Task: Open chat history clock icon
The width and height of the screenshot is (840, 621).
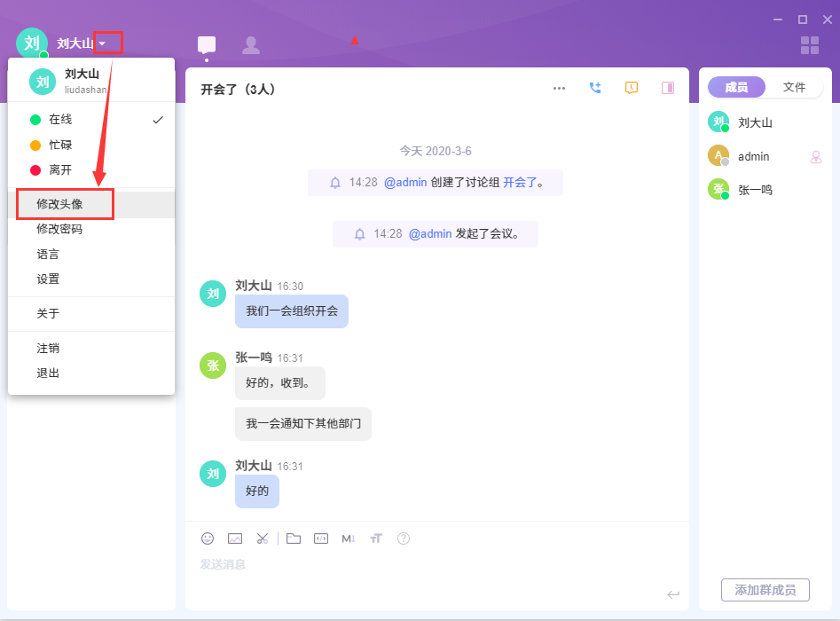Action: (632, 88)
